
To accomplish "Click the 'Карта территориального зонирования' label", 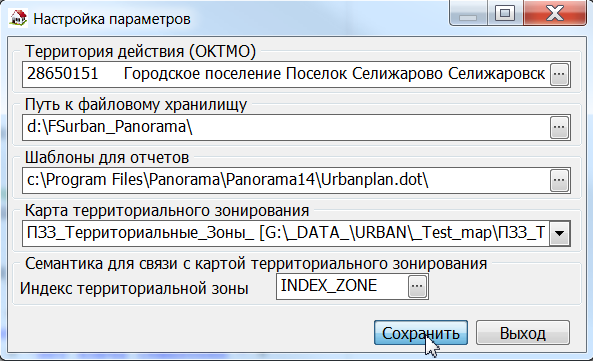I will [x=167, y=211].
